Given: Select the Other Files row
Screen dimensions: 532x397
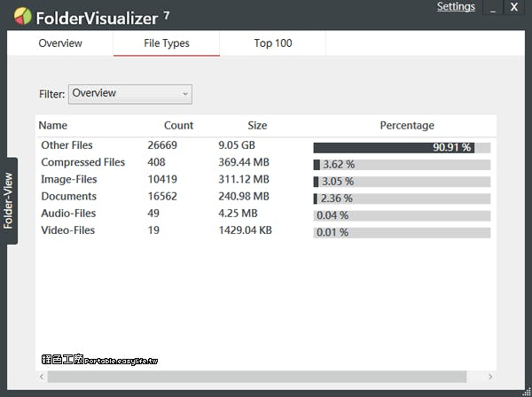Looking at the screenshot, I should pos(266,145).
